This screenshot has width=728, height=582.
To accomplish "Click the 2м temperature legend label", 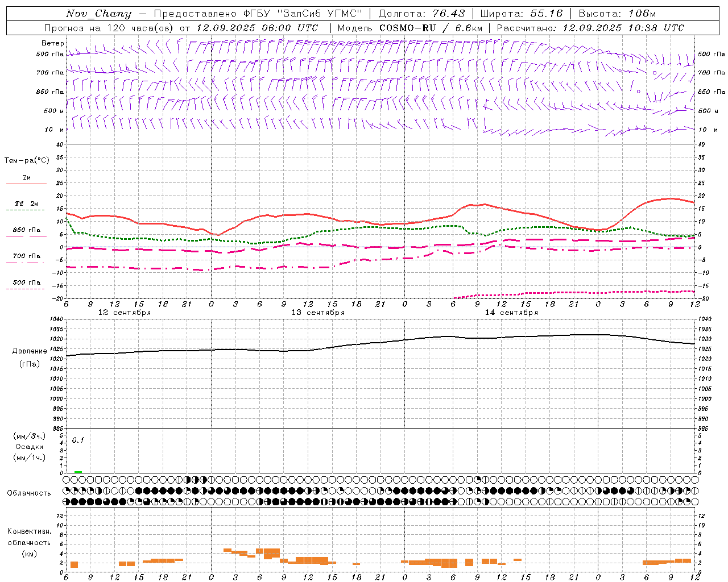I will click(27, 178).
